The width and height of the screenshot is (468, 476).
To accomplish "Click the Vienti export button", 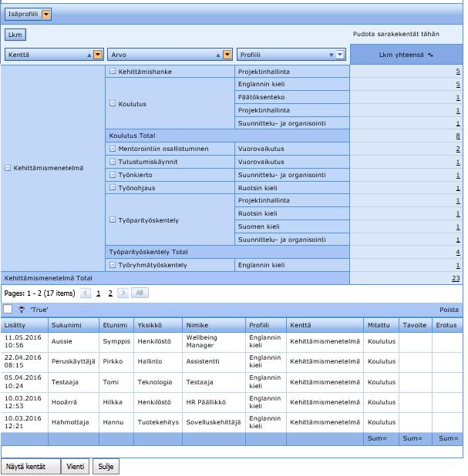I will [x=76, y=467].
